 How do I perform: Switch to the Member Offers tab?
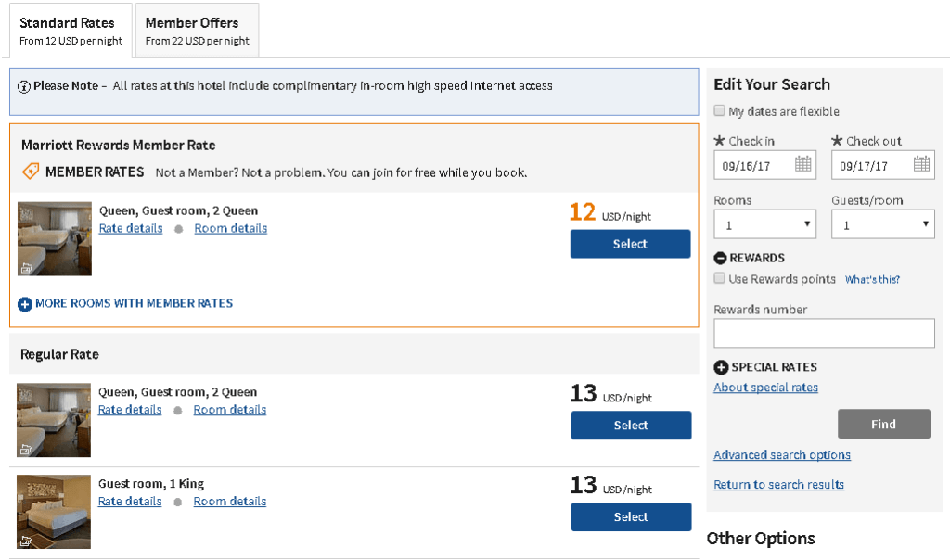point(197,31)
